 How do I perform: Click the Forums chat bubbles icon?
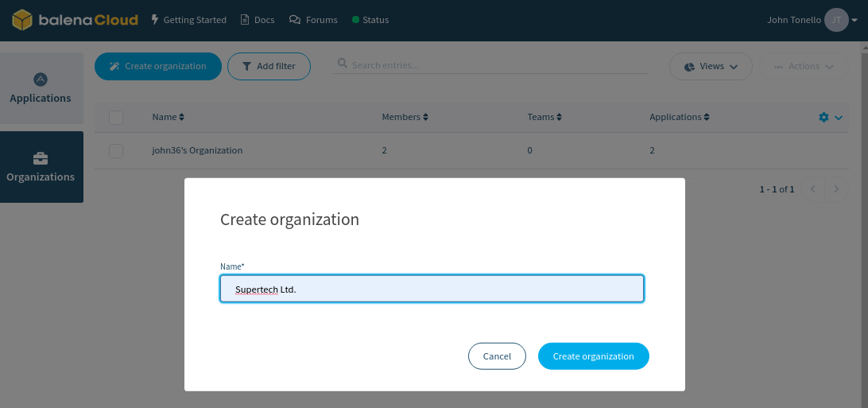click(294, 20)
